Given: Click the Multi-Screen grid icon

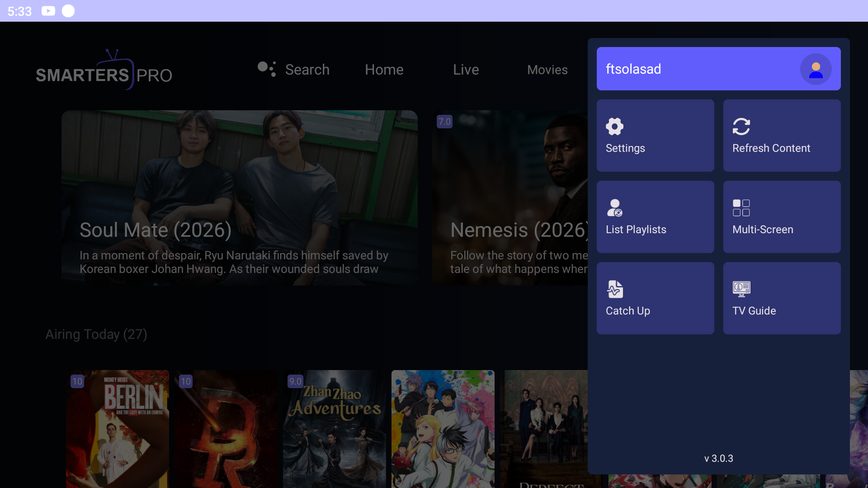Looking at the screenshot, I should [741, 208].
